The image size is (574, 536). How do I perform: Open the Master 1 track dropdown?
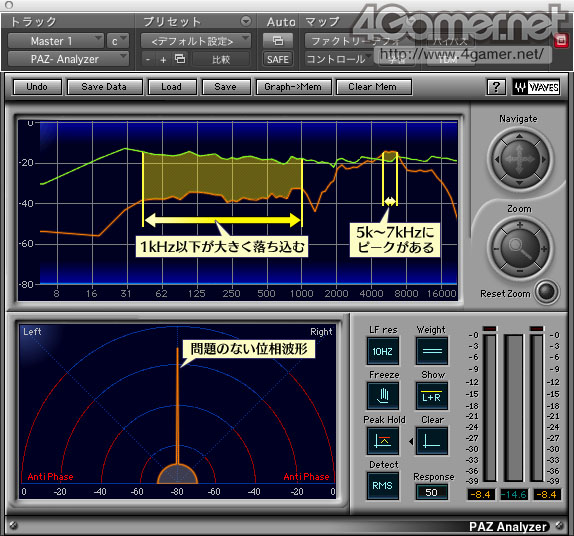coord(56,41)
